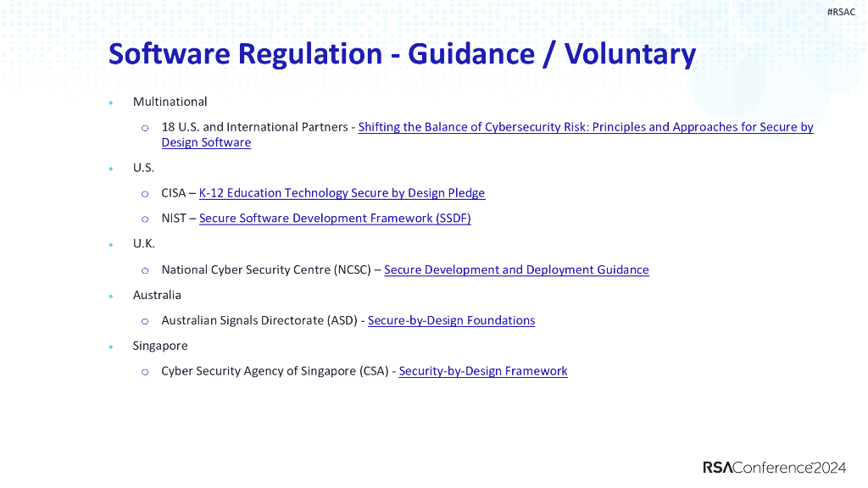This screenshot has width=868, height=488.
Task: Click the NIST label text
Action: (174, 219)
